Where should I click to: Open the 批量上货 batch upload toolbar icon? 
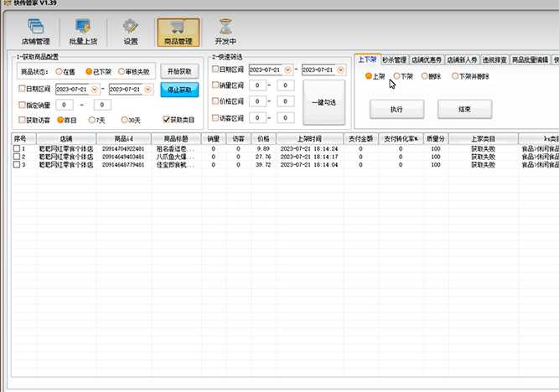tap(83, 32)
